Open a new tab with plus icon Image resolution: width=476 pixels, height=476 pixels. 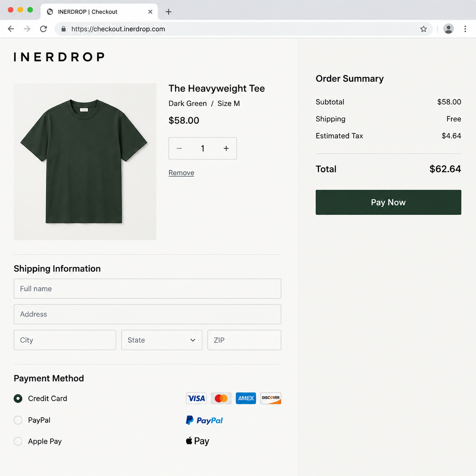(168, 12)
